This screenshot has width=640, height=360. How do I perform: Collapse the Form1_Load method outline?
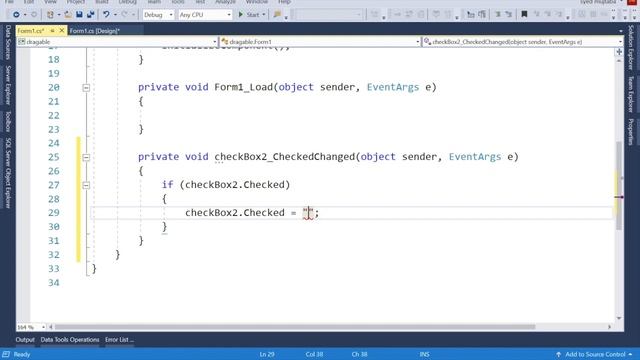tap(86, 87)
